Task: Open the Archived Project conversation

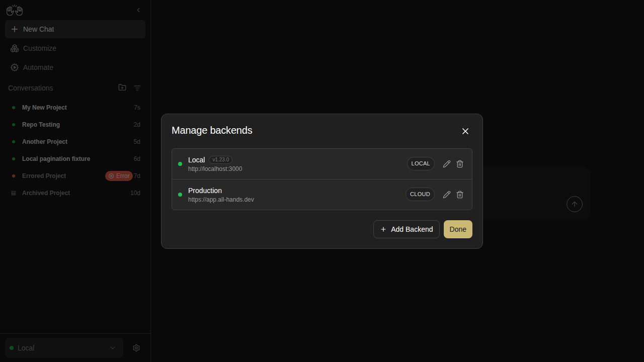Action: (x=75, y=193)
